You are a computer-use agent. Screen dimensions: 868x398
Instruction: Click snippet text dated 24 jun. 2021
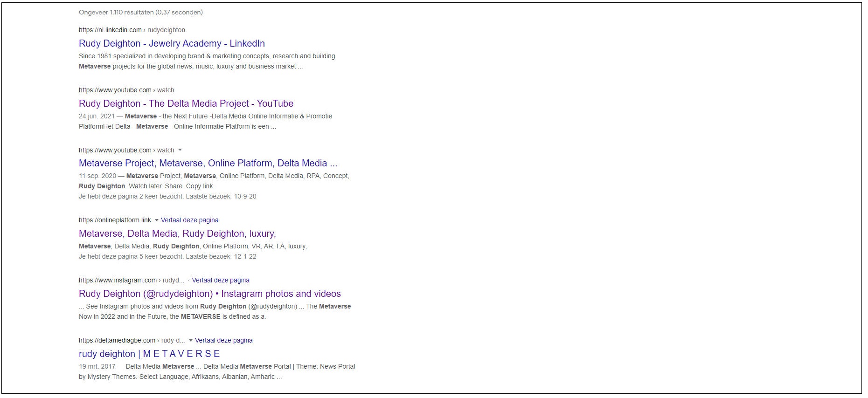[x=206, y=121]
